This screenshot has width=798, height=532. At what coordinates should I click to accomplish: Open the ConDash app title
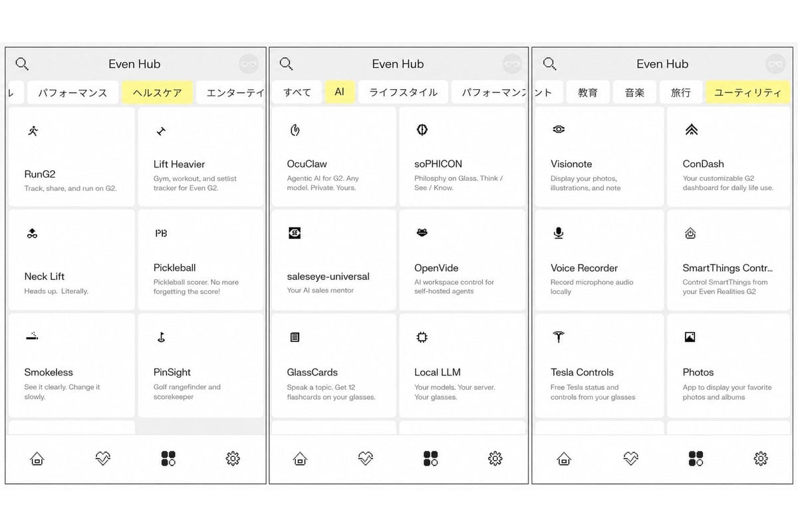point(704,164)
